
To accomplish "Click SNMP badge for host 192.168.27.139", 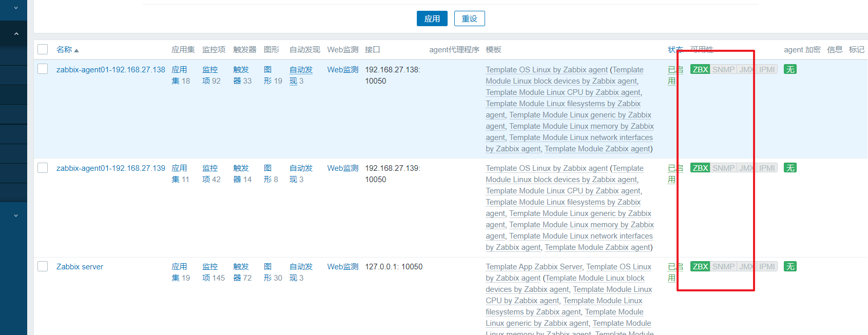I will click(x=723, y=168).
